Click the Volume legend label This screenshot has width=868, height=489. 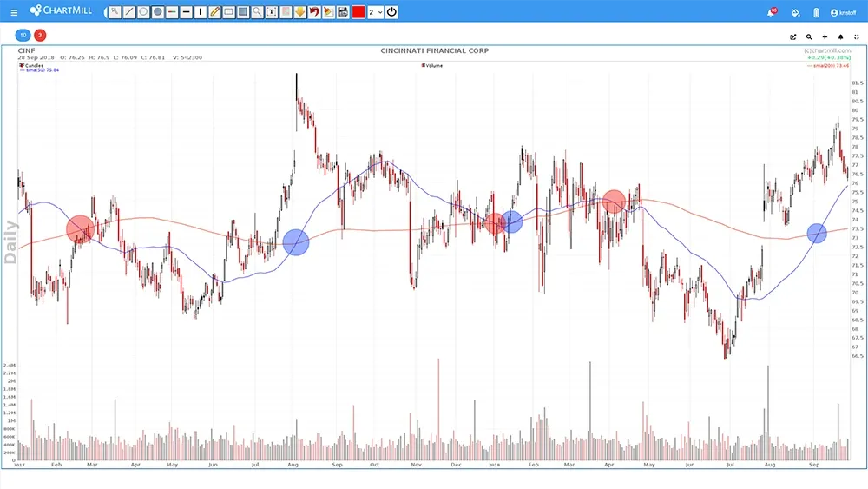click(x=432, y=65)
